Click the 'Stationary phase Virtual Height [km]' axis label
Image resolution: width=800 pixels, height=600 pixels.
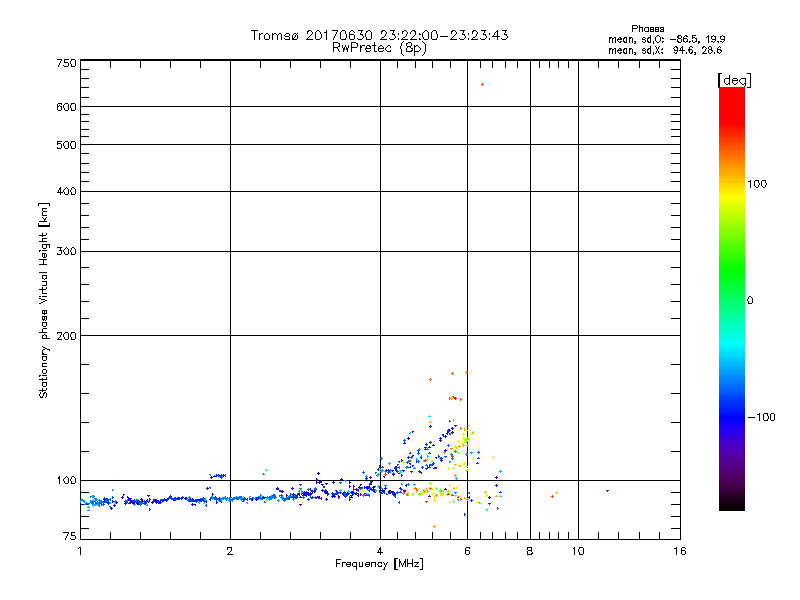tap(44, 300)
